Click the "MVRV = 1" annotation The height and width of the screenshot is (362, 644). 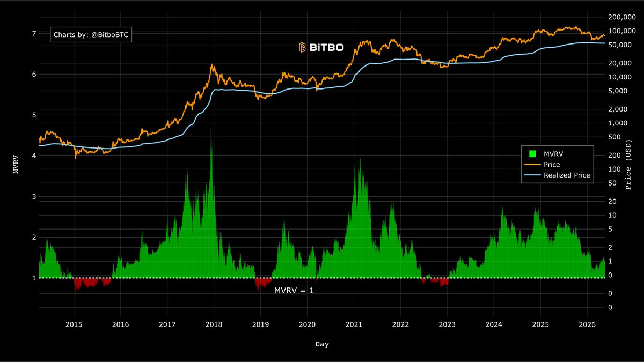click(x=294, y=290)
